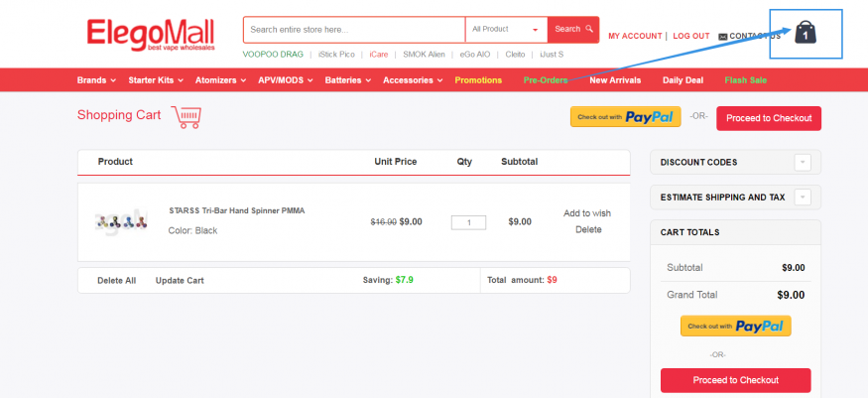Screen dimensions: 868x398
Task: Expand the DISCOUNT CODES section arrow
Action: tap(803, 163)
